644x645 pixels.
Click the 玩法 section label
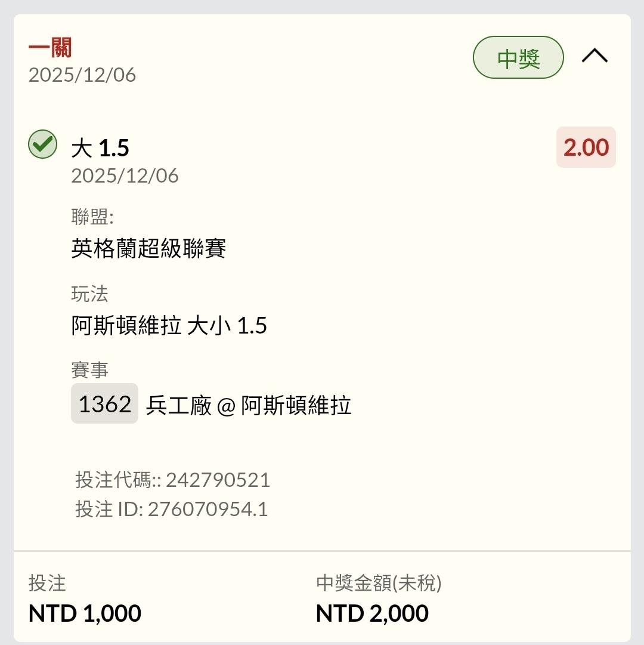[89, 294]
